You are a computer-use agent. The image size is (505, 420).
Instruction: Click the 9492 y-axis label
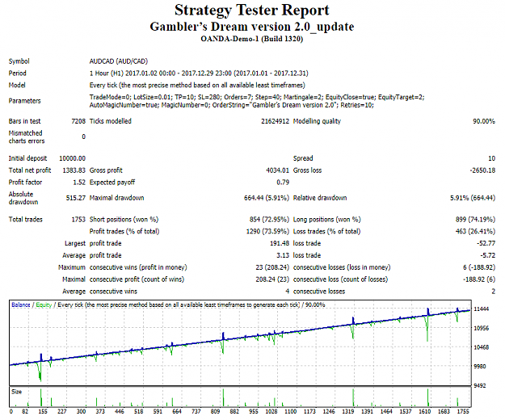pos(480,385)
